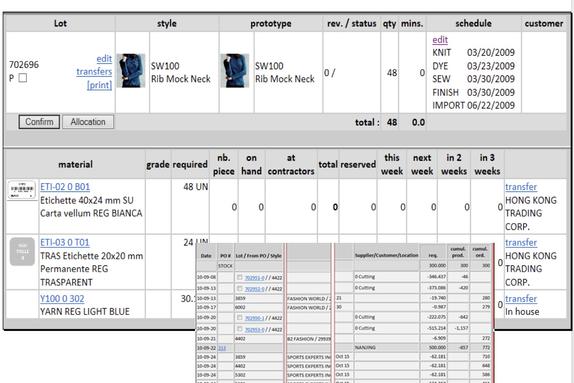Viewport: 574px width, 383px height.
Task: Click the Allocation button
Action: coord(88,122)
